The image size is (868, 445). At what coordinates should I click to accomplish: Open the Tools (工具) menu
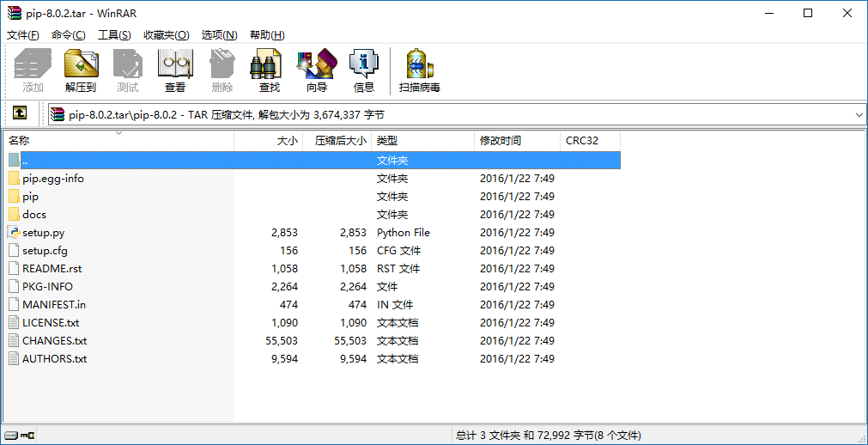click(114, 35)
